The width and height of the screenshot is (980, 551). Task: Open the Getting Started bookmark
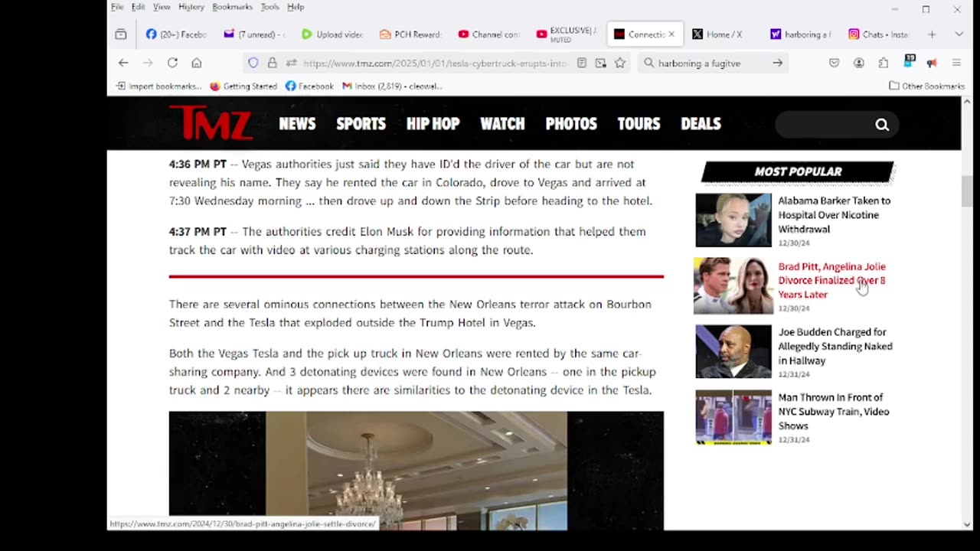coord(243,86)
